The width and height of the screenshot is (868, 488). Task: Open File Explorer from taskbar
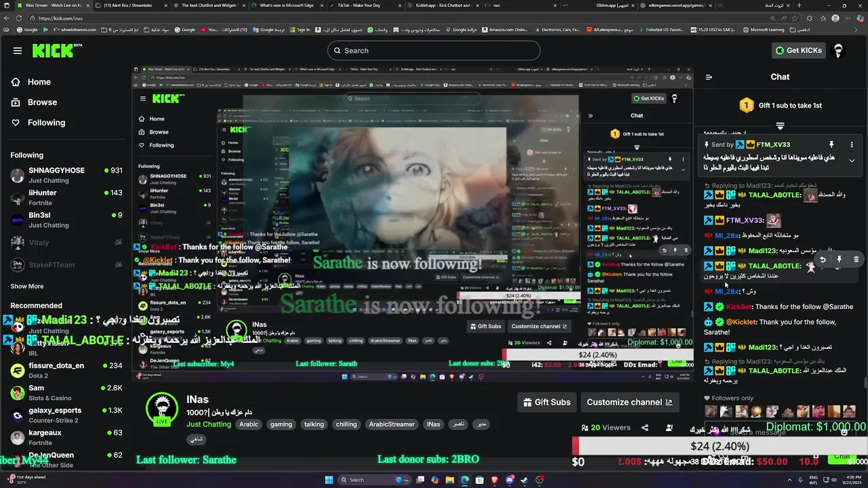point(450,480)
